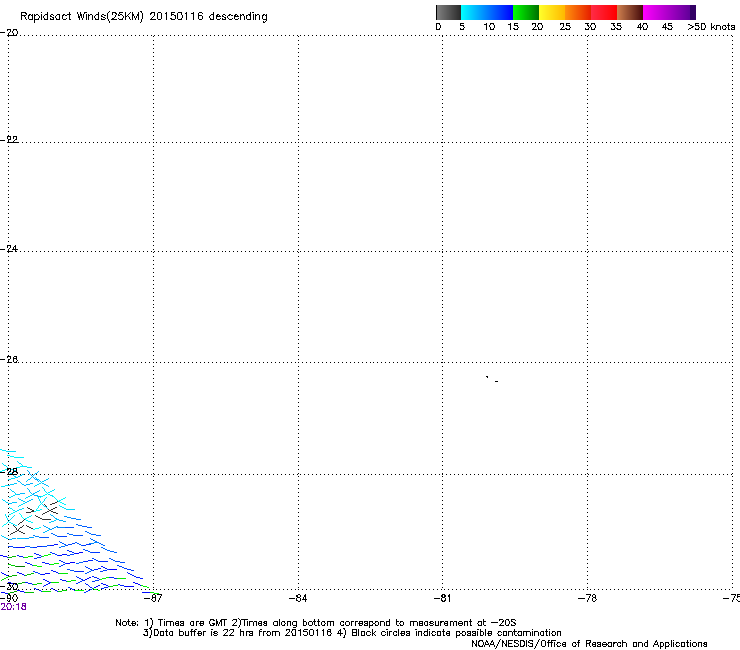Click the '>50 knots' legend label
This screenshot has height=650, width=740.
coord(711,27)
